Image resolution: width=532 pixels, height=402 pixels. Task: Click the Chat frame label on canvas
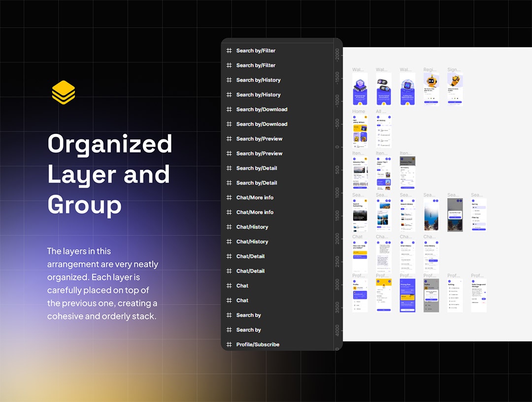tap(357, 237)
